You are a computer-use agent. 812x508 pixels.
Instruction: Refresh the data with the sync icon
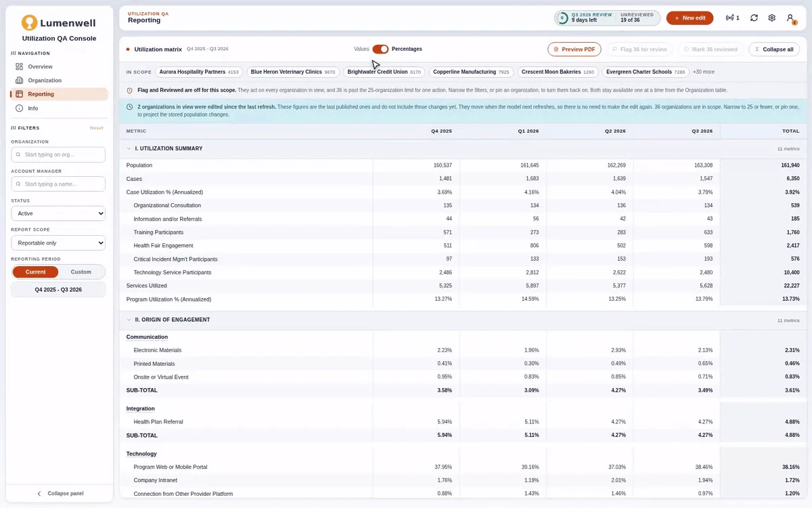click(x=754, y=18)
